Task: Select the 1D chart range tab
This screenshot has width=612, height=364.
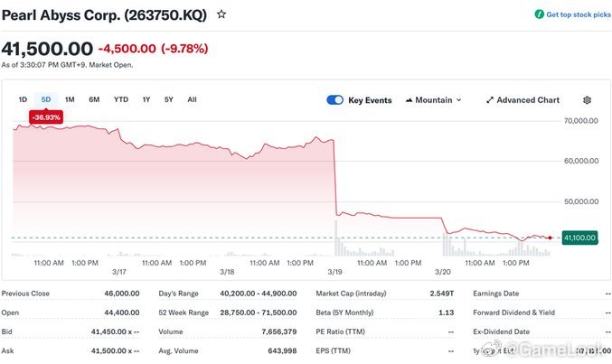Action: pos(23,99)
